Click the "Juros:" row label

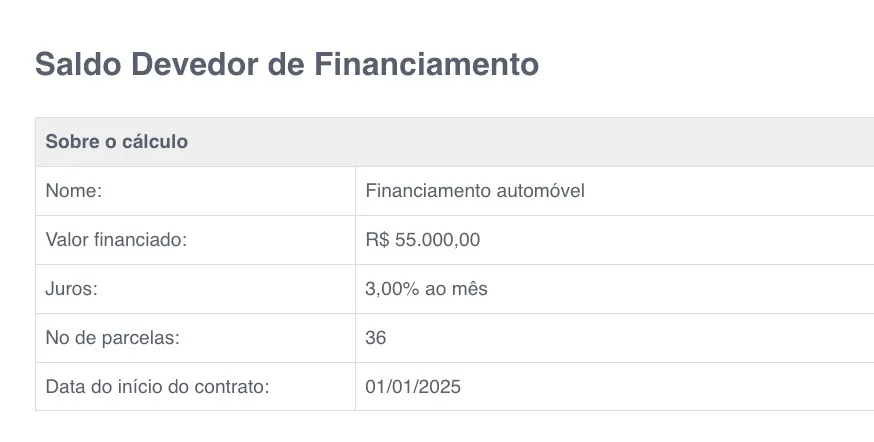click(69, 289)
